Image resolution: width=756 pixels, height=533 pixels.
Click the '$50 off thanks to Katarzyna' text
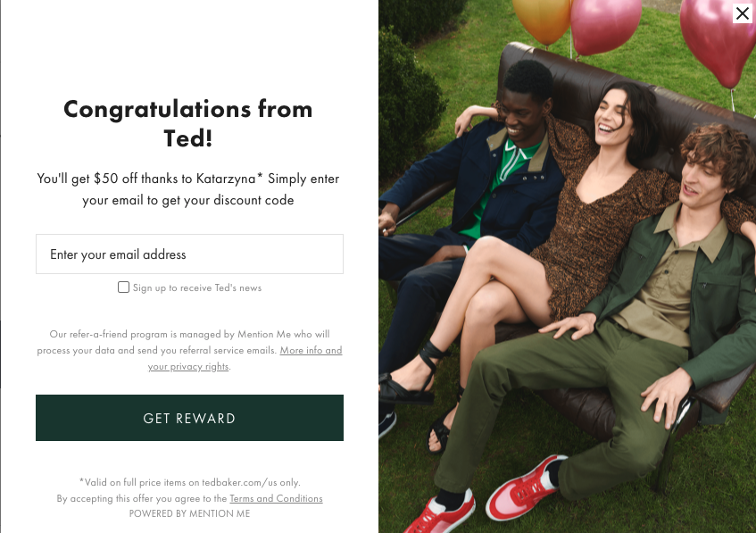pos(175,179)
